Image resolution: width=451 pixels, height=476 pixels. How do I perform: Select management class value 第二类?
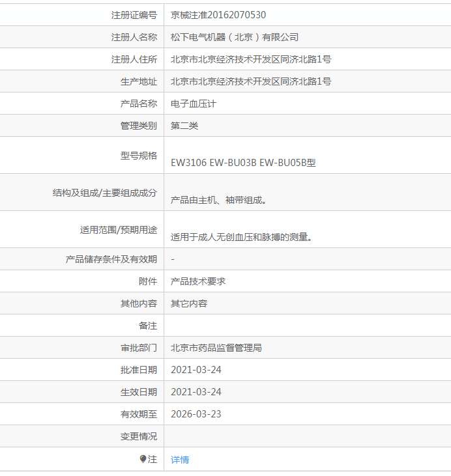point(184,126)
